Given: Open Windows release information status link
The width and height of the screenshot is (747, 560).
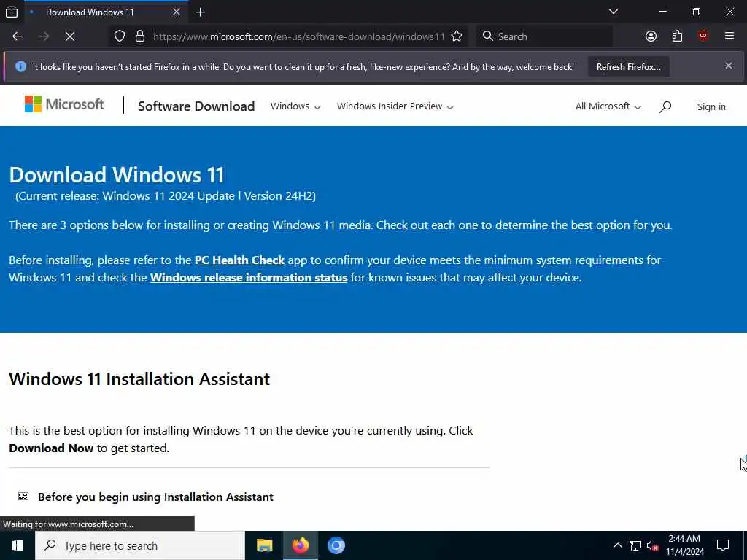Looking at the screenshot, I should (x=249, y=278).
